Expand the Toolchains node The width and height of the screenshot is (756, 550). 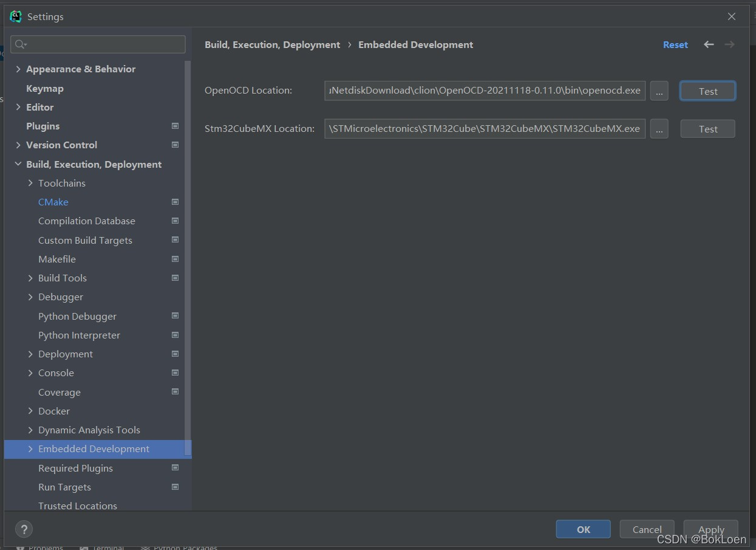pyautogui.click(x=30, y=183)
